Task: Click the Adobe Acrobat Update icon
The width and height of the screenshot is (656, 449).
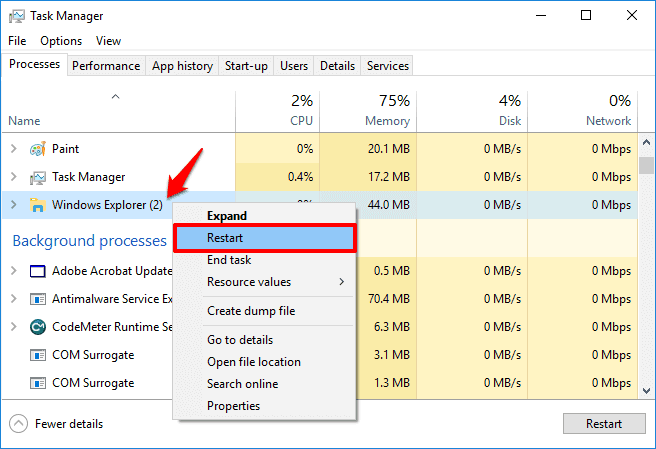Action: [x=38, y=271]
